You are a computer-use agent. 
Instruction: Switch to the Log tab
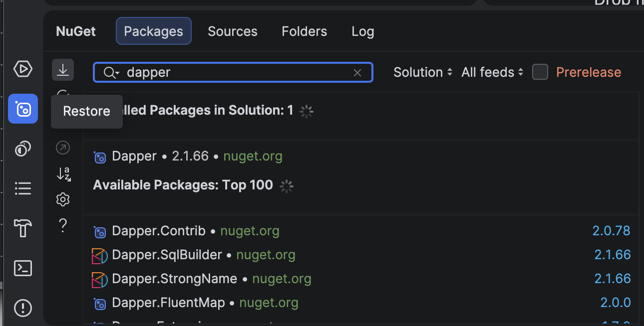pos(362,31)
